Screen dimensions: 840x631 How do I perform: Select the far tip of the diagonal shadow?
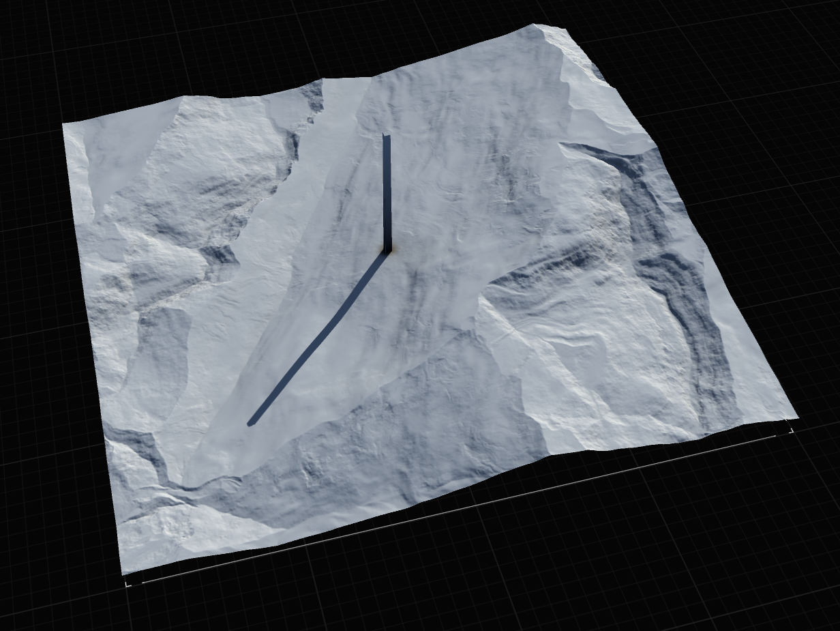pyautogui.click(x=251, y=423)
